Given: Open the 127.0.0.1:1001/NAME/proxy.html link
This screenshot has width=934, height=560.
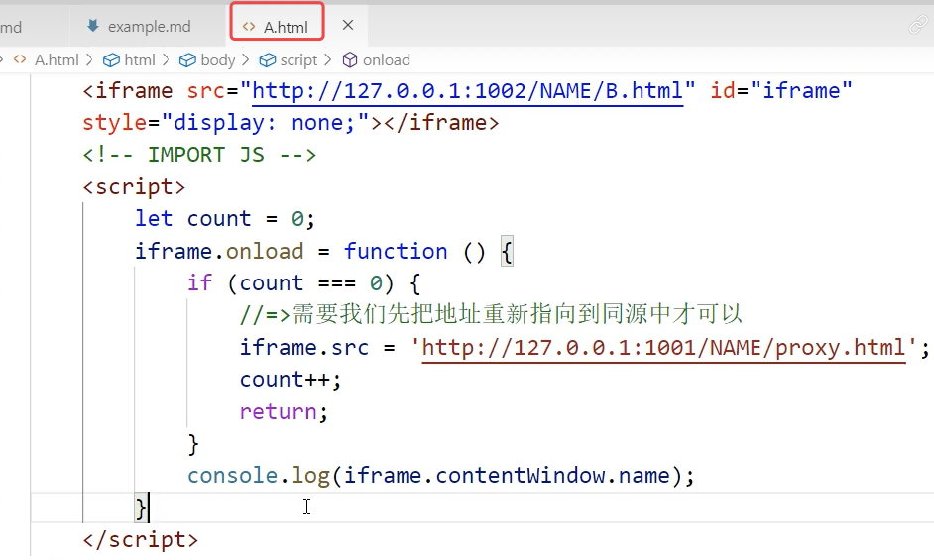Looking at the screenshot, I should tap(663, 347).
